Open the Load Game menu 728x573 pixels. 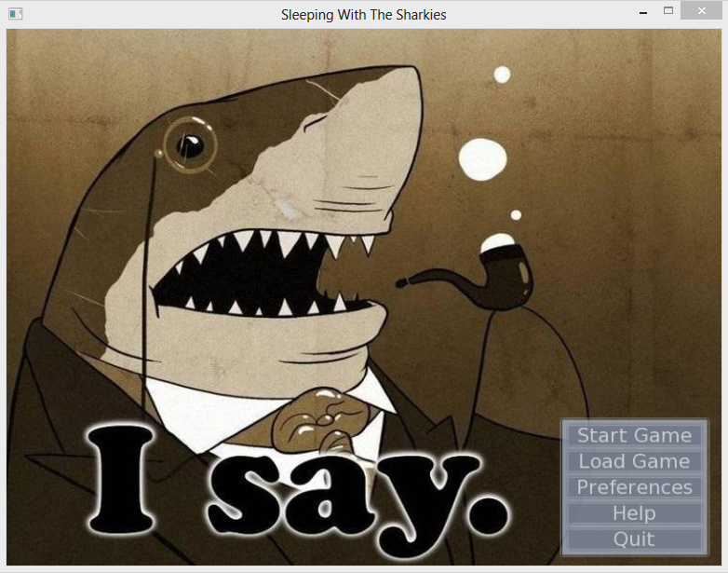(x=634, y=461)
